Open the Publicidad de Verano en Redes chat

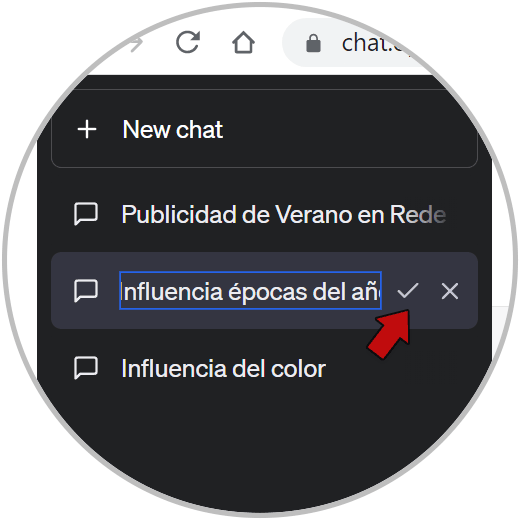point(264,214)
